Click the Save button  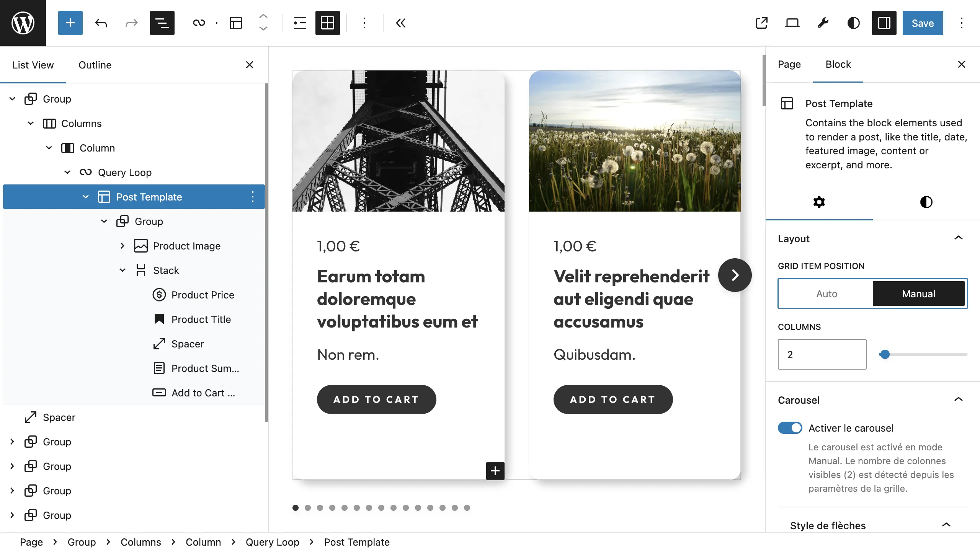click(x=922, y=23)
